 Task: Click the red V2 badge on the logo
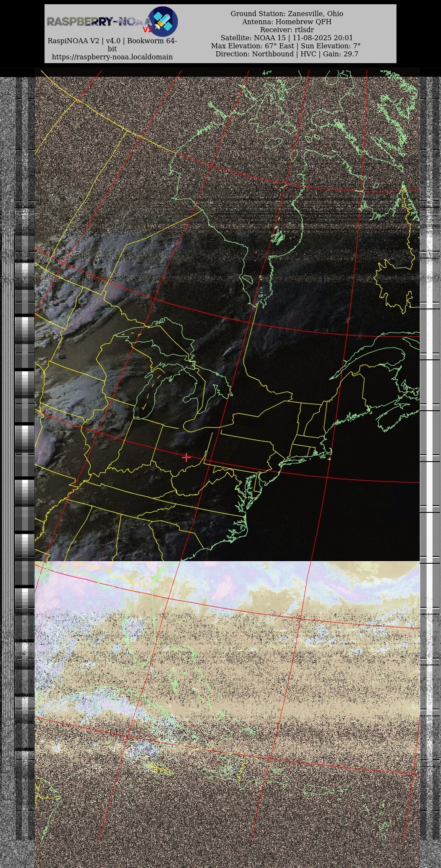click(x=147, y=30)
